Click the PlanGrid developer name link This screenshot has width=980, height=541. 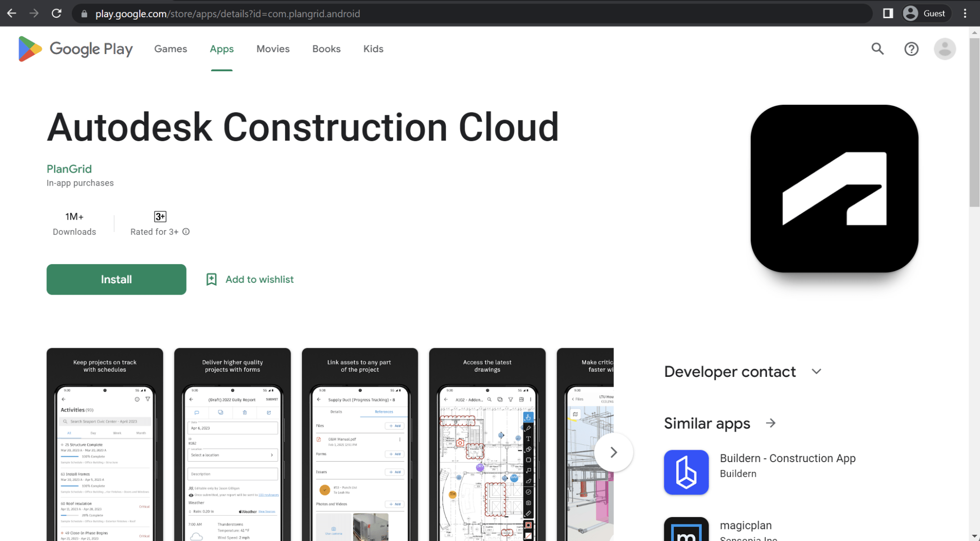pyautogui.click(x=68, y=168)
